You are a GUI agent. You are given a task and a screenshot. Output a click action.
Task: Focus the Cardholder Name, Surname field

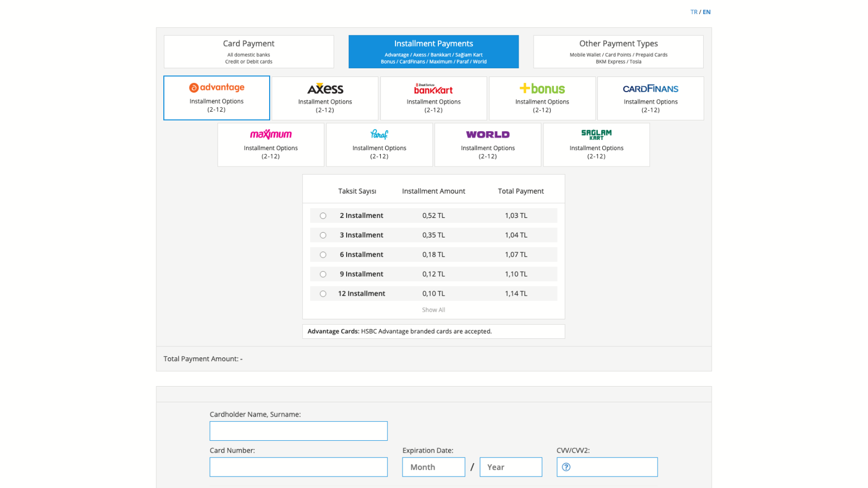pos(298,431)
